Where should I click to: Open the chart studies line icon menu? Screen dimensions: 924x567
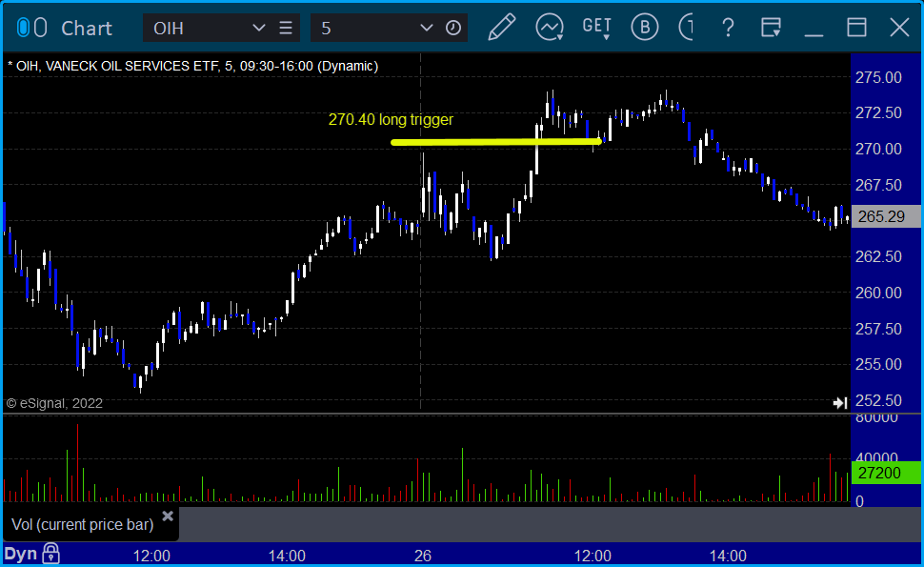coord(550,28)
